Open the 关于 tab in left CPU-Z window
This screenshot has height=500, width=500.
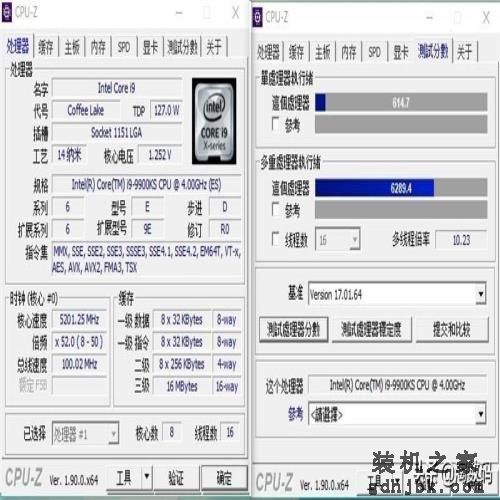pos(214,47)
